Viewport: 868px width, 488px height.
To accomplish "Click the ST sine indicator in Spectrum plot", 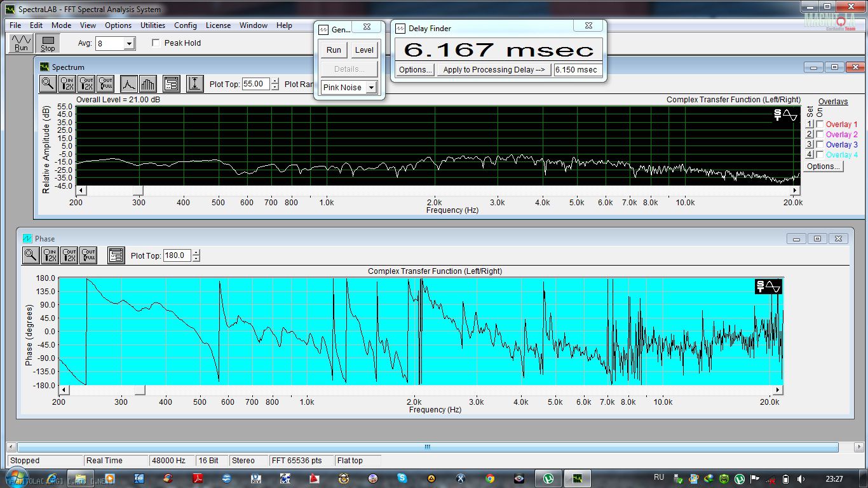I will 786,115.
